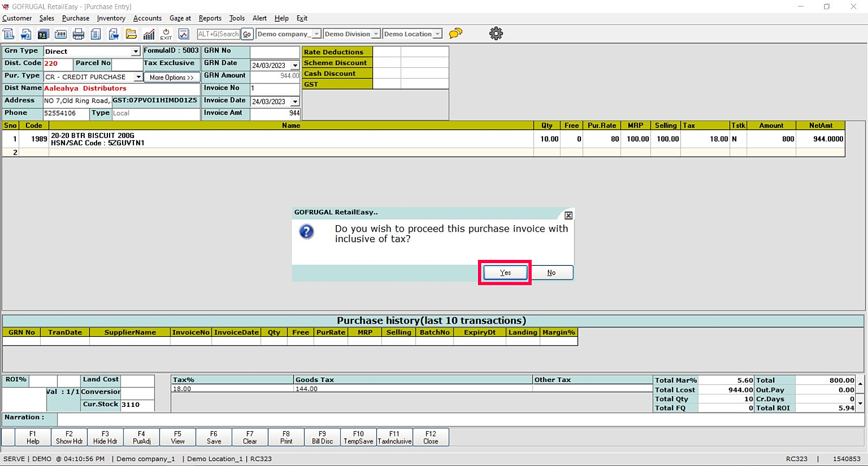Expand the Demo company dropdown
Screen dimensions: 868x466
[317, 34]
